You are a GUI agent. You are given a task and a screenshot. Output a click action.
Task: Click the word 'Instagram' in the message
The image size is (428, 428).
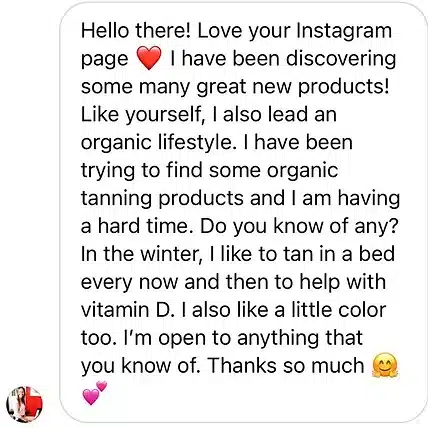pos(344,31)
